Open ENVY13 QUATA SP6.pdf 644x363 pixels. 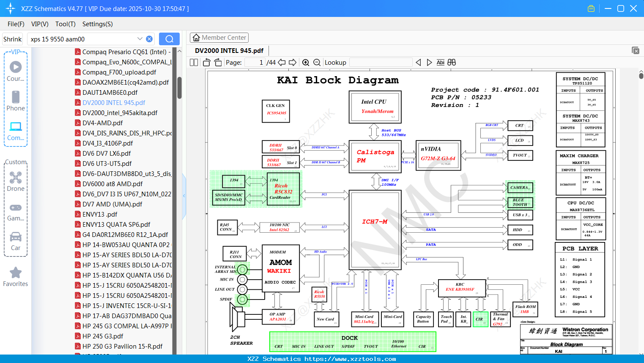113,224
